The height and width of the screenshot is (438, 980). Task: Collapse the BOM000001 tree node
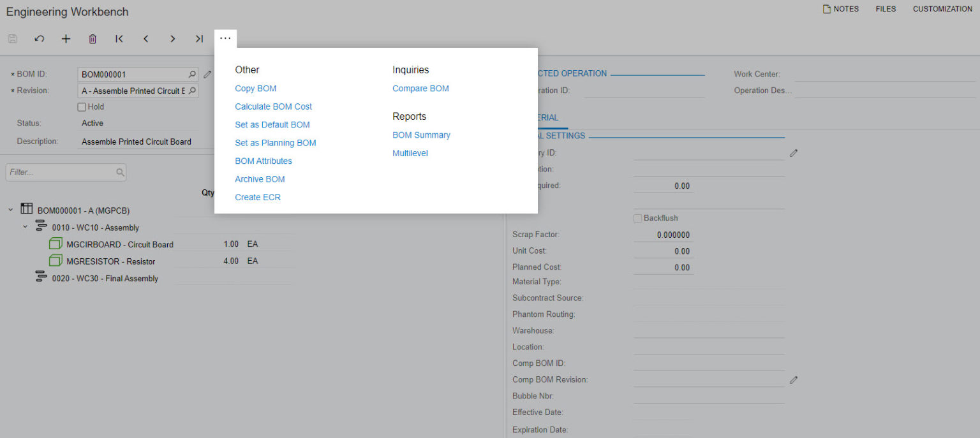(9, 210)
